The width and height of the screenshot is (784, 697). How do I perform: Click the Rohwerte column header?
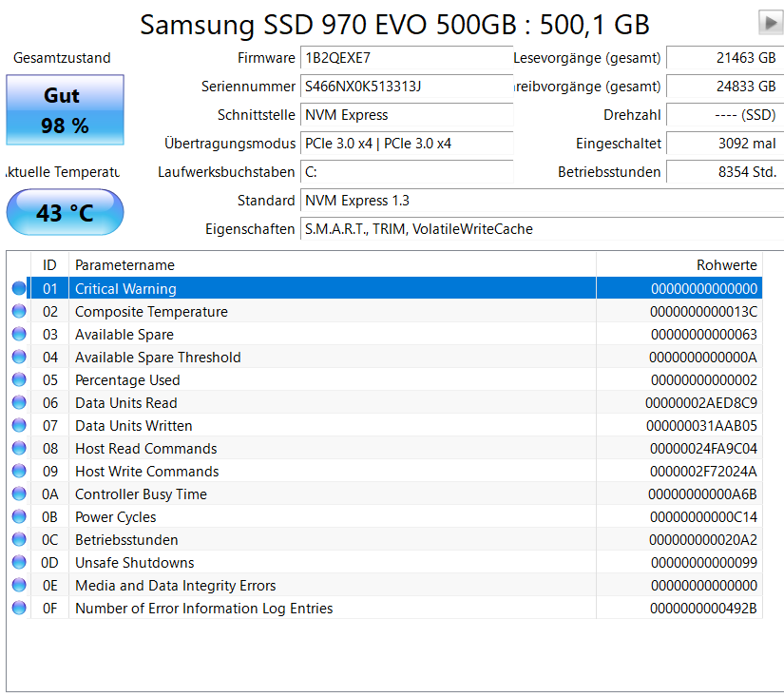pyautogui.click(x=679, y=264)
